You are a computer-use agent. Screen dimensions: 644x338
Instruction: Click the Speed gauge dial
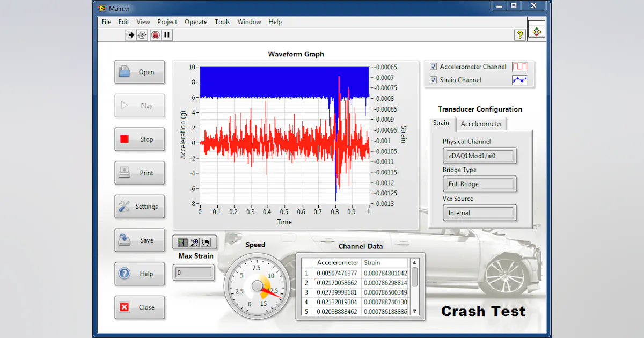pos(257,286)
